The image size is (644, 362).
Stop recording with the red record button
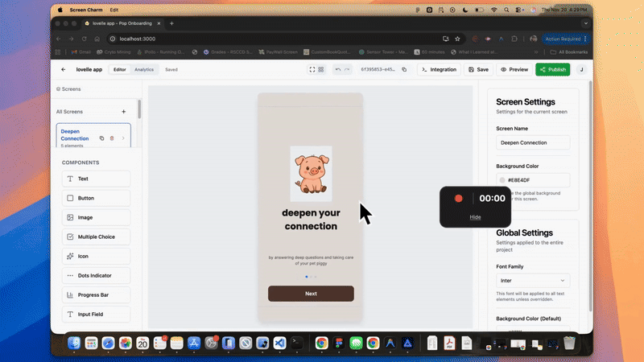[458, 199]
